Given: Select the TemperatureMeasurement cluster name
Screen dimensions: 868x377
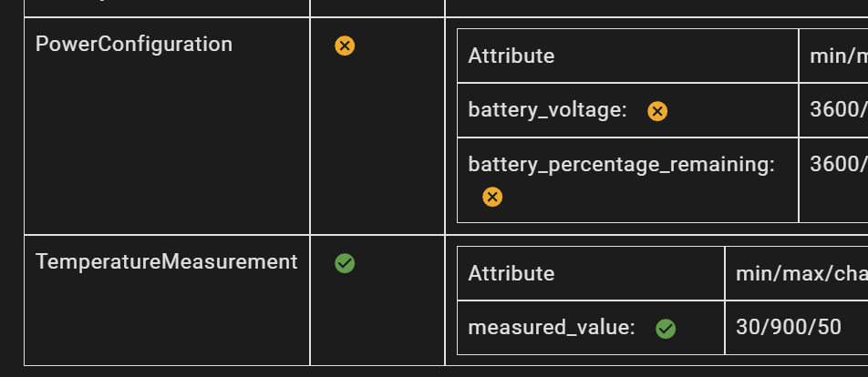Looking at the screenshot, I should pyautogui.click(x=166, y=262).
